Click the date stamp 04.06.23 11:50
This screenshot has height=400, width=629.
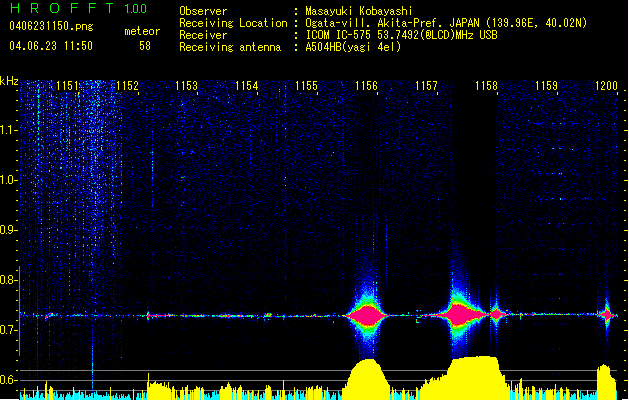[51, 46]
